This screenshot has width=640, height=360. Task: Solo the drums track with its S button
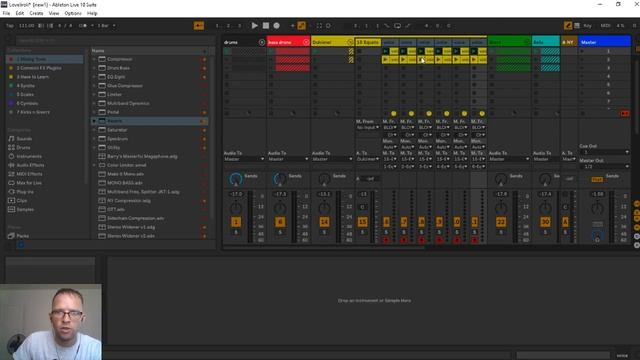[x=236, y=232]
